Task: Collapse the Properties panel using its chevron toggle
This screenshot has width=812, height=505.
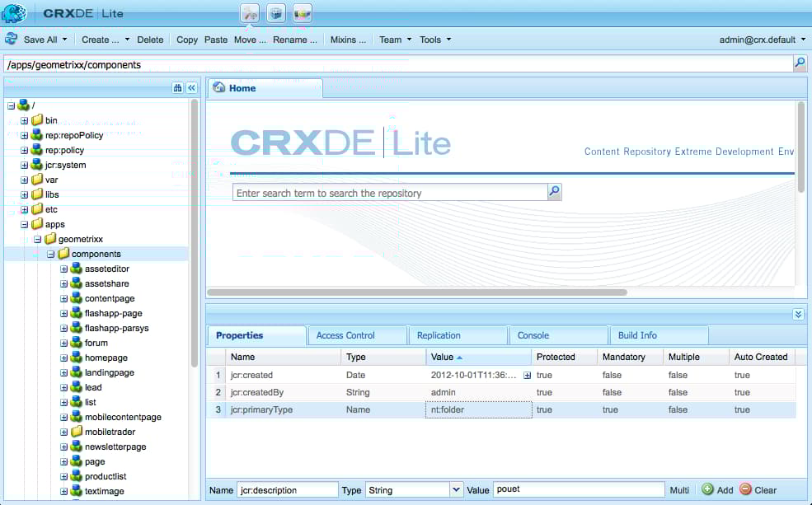Action: tap(797, 314)
